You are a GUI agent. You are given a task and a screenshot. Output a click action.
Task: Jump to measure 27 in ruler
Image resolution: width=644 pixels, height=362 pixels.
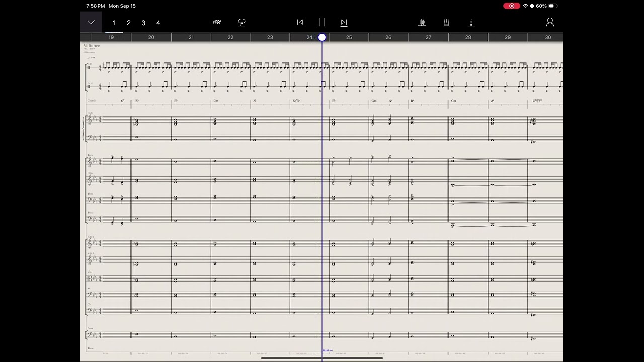[428, 37]
